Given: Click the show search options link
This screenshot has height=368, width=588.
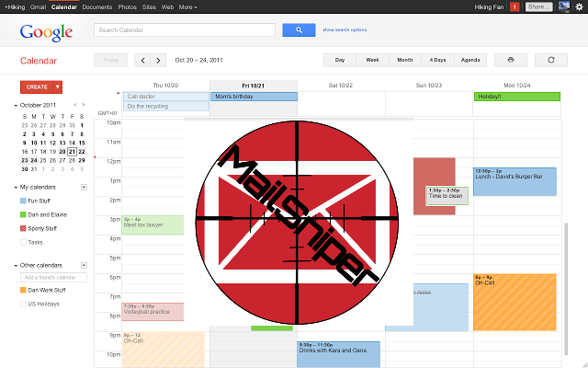Looking at the screenshot, I should click(345, 30).
